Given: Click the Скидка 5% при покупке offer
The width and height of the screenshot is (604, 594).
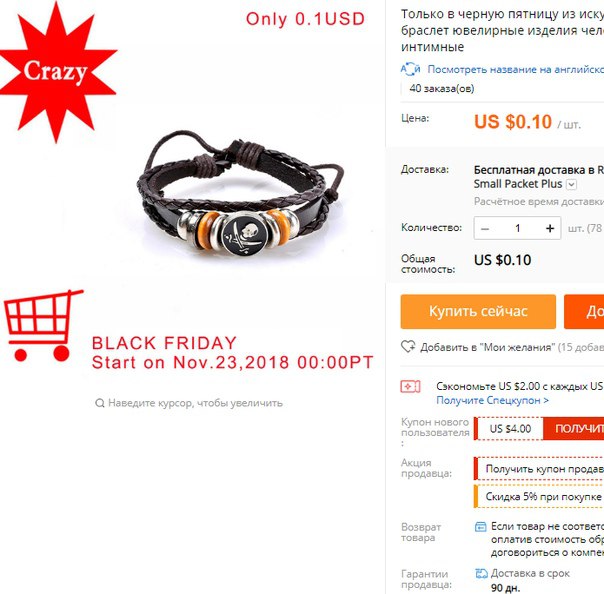Looking at the screenshot, I should click(539, 497).
